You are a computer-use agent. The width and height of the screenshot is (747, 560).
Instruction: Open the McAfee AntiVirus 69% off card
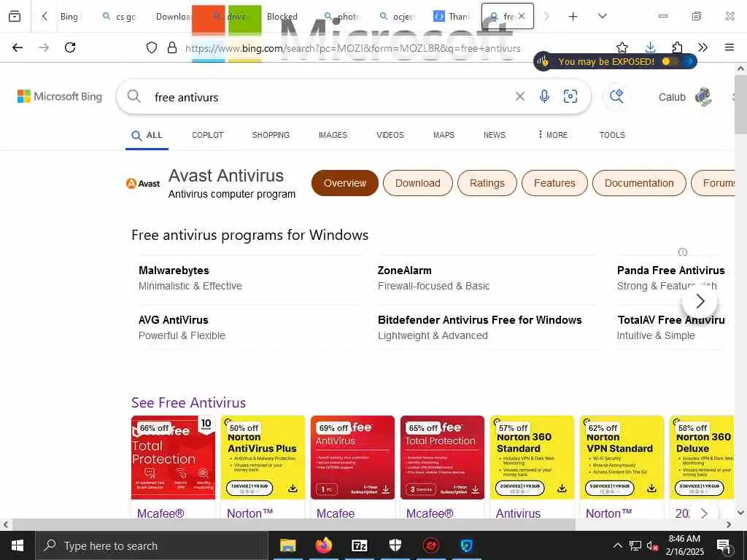[x=352, y=458]
